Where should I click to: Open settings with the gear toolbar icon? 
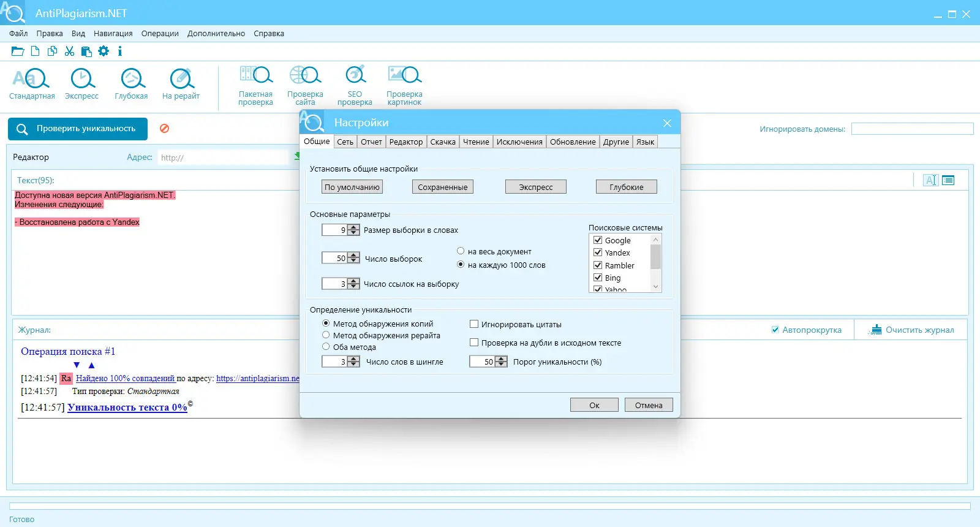(x=104, y=51)
